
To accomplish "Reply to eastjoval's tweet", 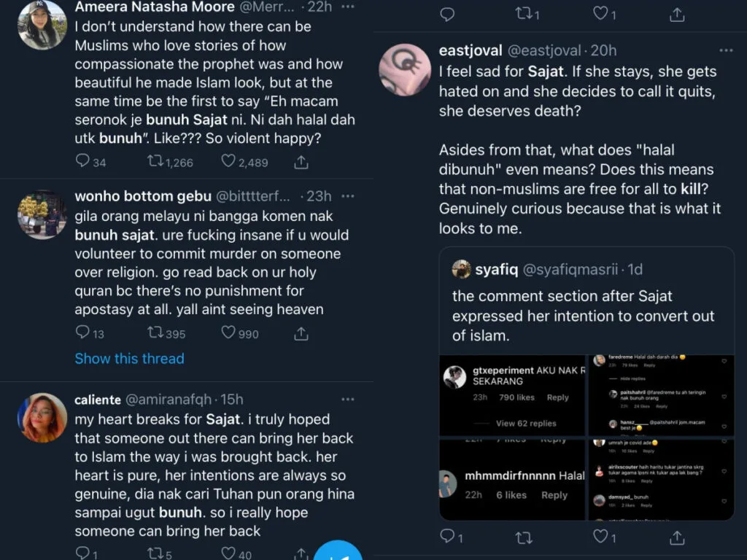I will click(447, 537).
